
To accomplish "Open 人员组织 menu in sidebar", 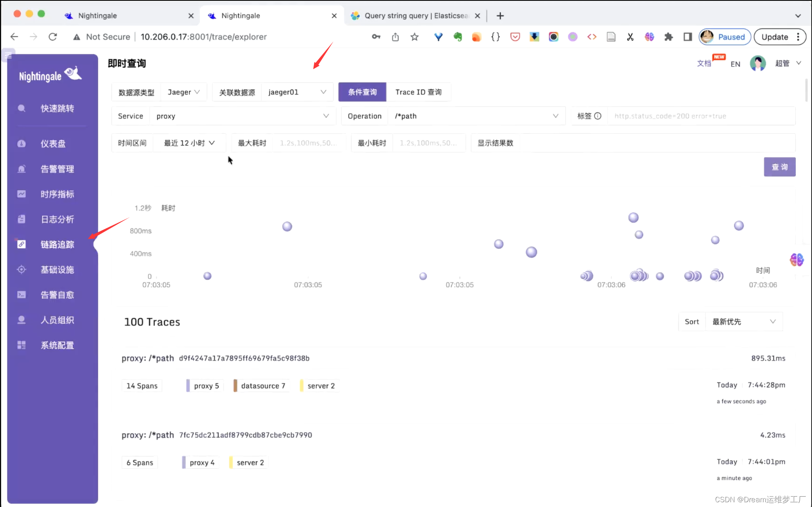I will 57,320.
